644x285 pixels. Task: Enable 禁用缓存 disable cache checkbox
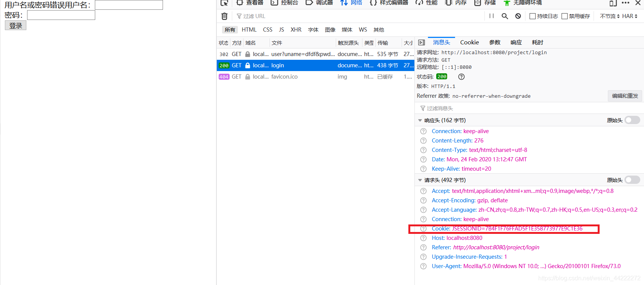565,16
